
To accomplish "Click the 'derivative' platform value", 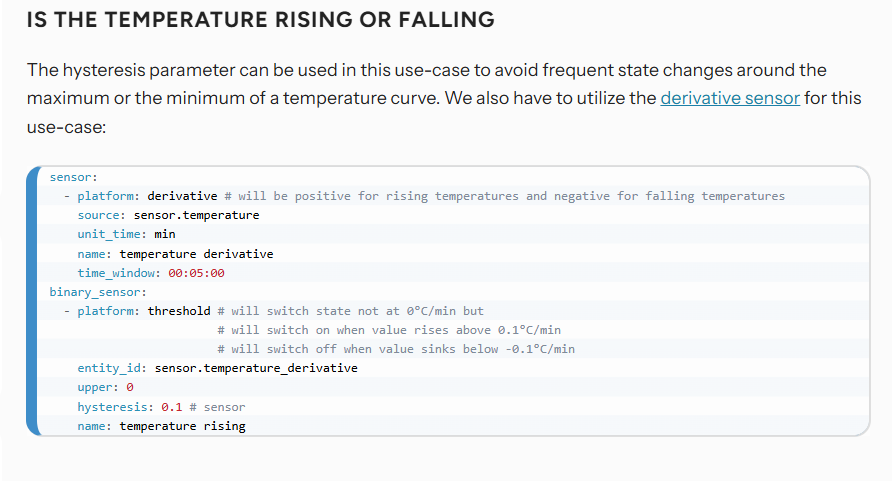I will click(x=182, y=196).
